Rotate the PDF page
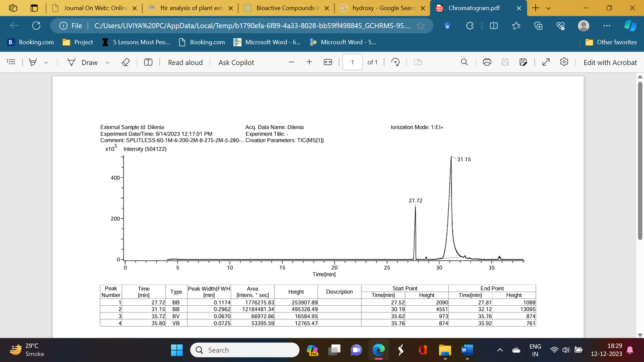 [x=396, y=62]
